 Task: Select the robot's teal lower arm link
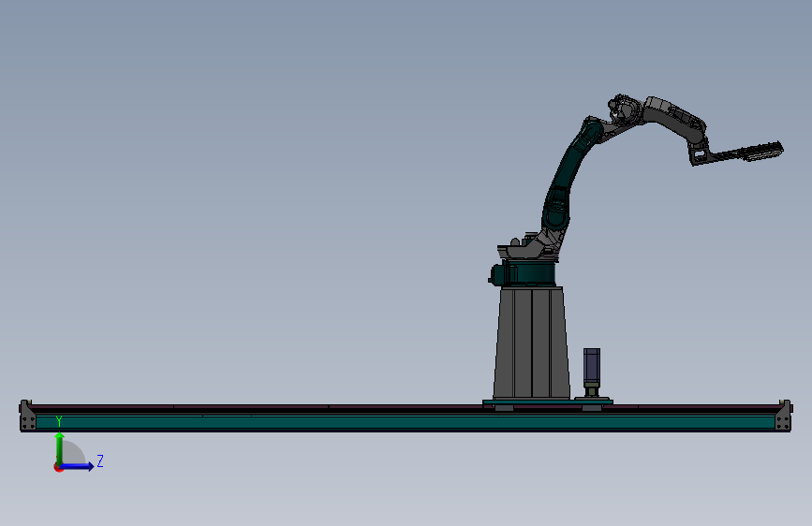point(570,174)
